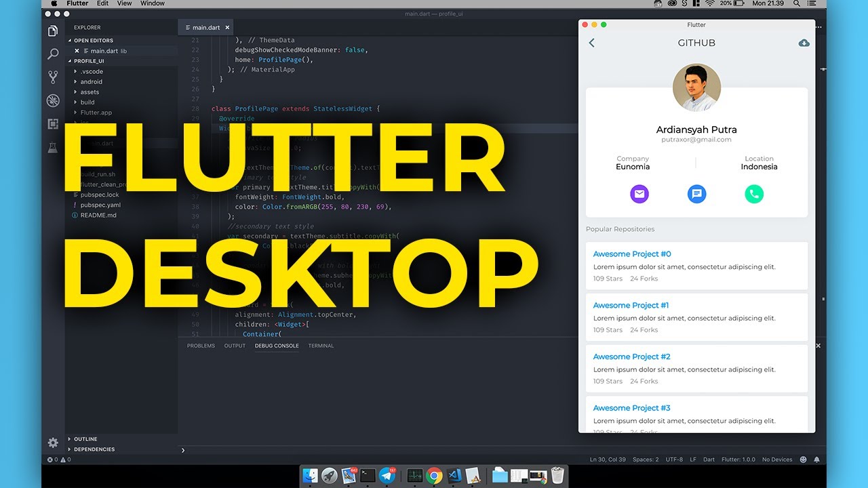
Task: Tap the green phone call icon button
Action: [x=754, y=194]
